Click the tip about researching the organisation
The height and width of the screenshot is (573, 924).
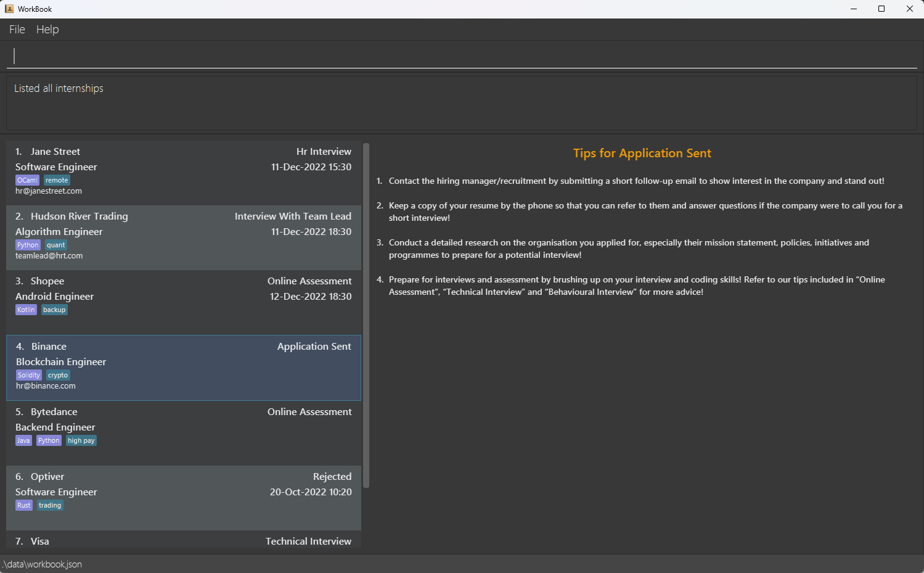(x=629, y=249)
